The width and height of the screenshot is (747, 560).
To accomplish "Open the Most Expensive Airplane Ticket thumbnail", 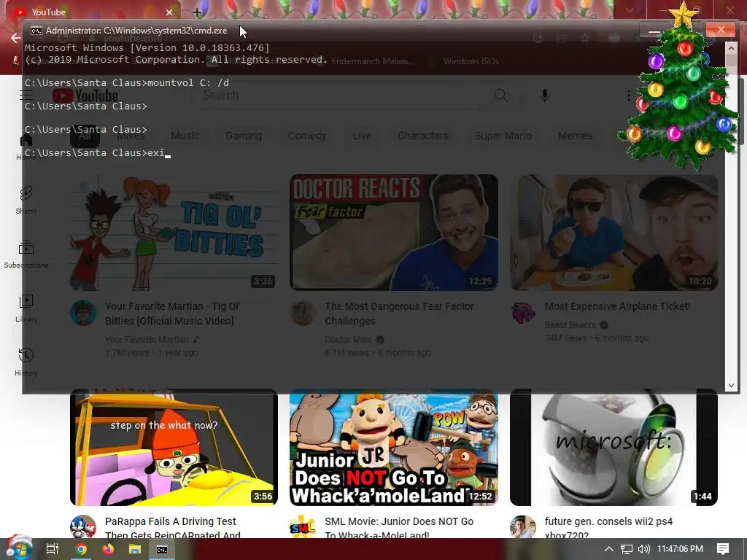I will (x=614, y=233).
